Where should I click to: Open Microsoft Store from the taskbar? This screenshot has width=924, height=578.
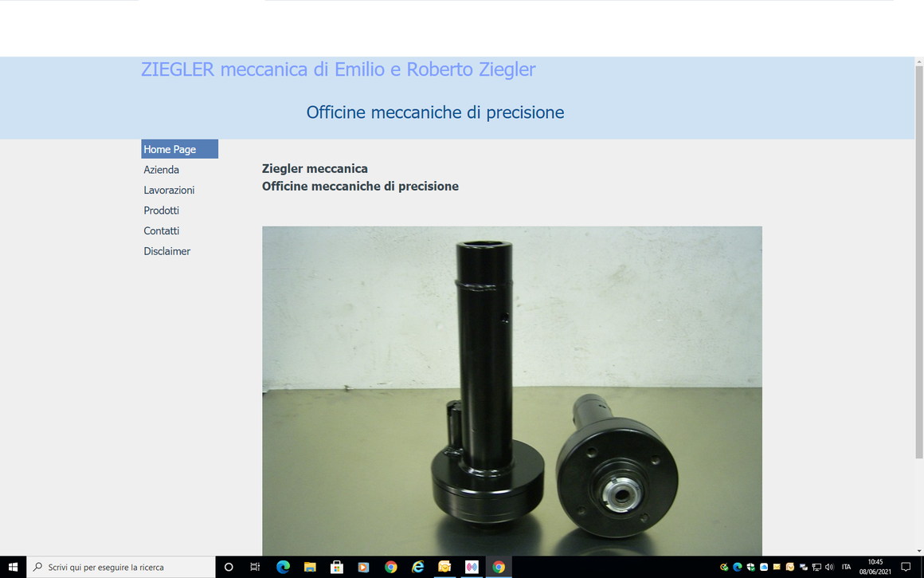click(336, 567)
